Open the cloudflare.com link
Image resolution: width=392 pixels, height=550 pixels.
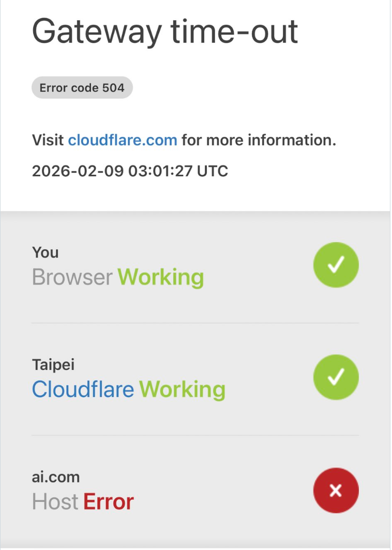[x=123, y=140]
